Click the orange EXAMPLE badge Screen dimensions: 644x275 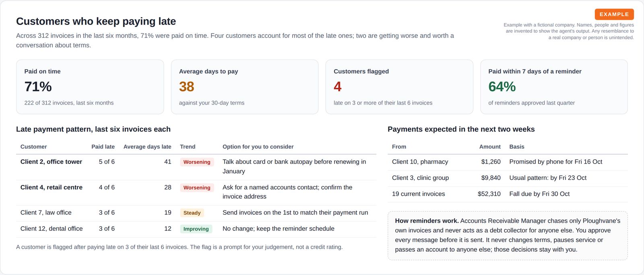pos(614,14)
